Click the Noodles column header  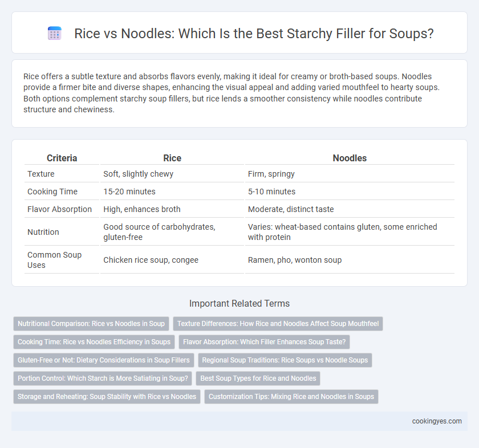[x=350, y=158]
